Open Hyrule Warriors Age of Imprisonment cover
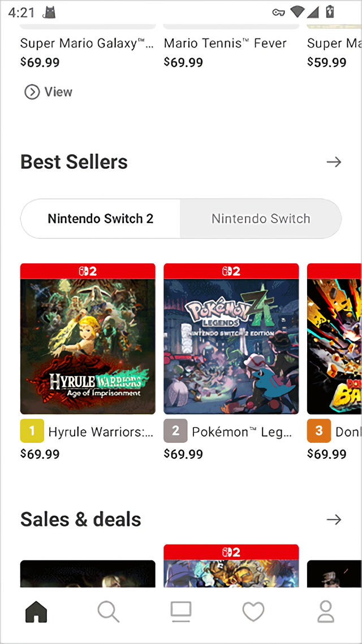The width and height of the screenshot is (362, 644). coord(88,339)
